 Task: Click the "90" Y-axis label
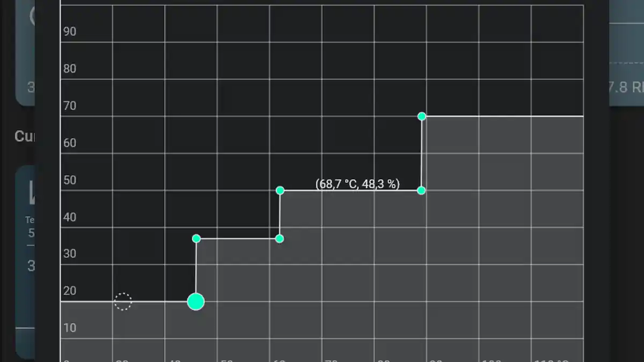pos(70,32)
